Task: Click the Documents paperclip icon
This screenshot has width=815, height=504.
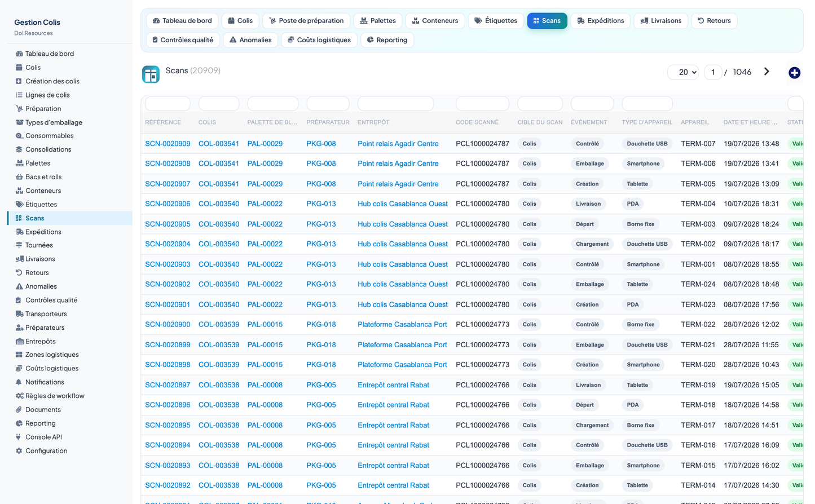Action: pyautogui.click(x=19, y=410)
